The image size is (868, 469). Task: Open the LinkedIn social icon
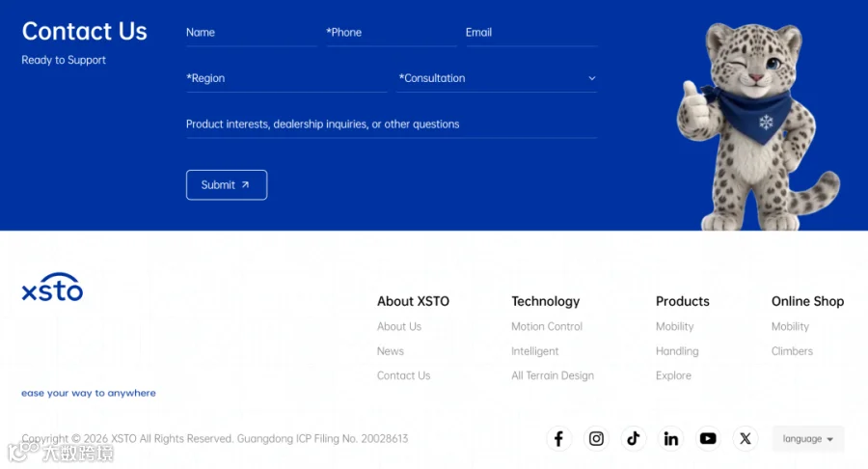click(x=671, y=438)
